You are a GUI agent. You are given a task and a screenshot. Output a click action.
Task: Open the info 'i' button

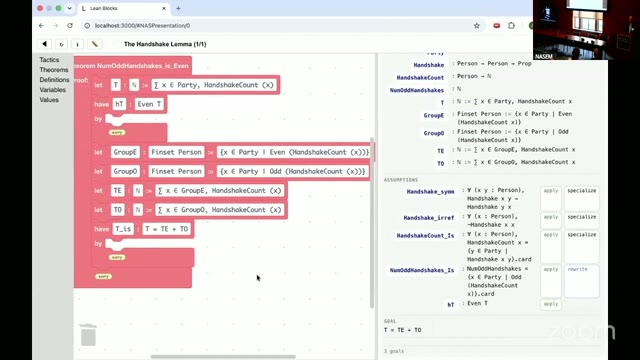78,44
